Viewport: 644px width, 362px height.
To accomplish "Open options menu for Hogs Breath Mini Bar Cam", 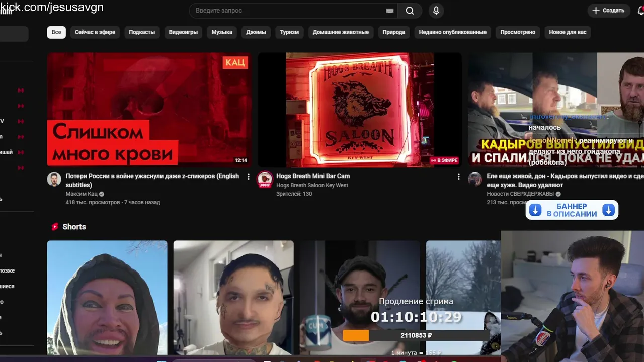I will click(x=458, y=177).
